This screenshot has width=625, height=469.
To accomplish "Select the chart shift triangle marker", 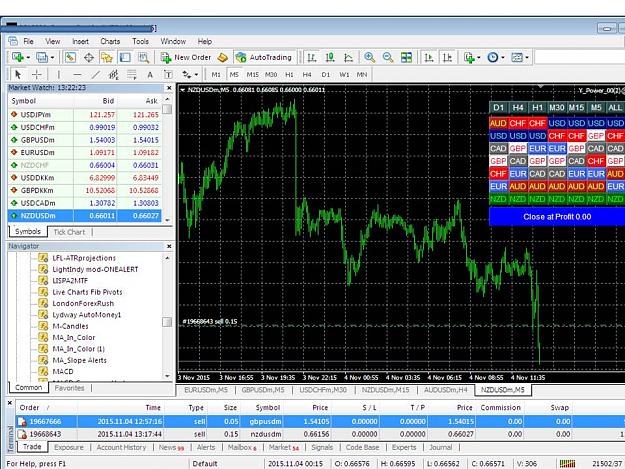I will tap(540, 86).
